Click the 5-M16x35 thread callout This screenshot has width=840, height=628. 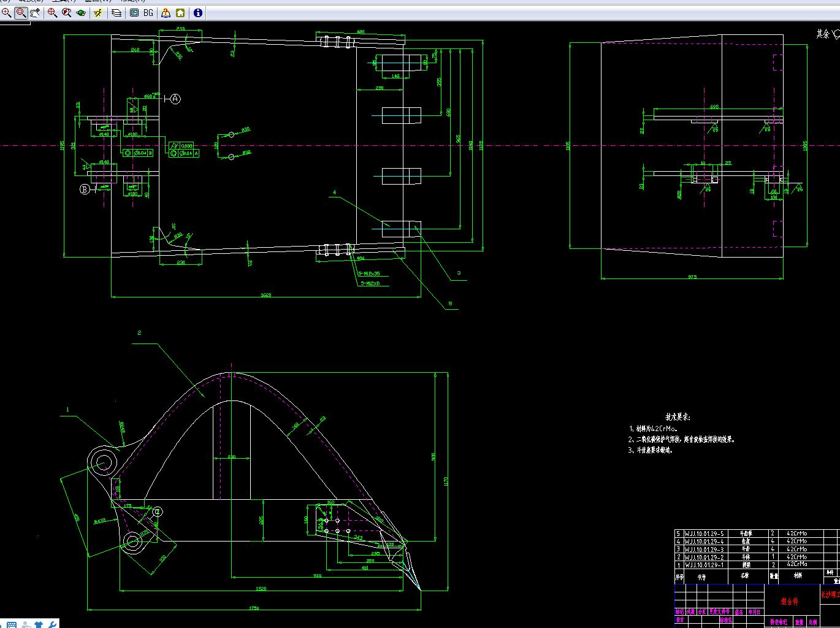(x=370, y=274)
